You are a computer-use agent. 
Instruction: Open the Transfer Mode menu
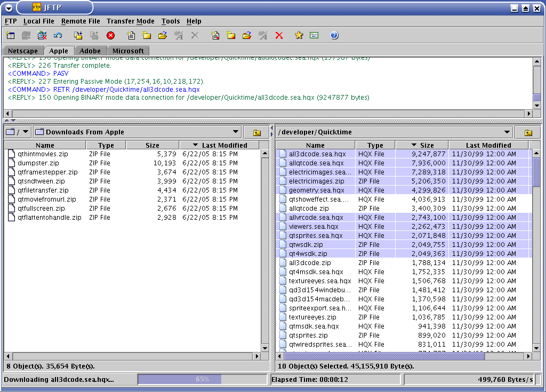click(130, 21)
